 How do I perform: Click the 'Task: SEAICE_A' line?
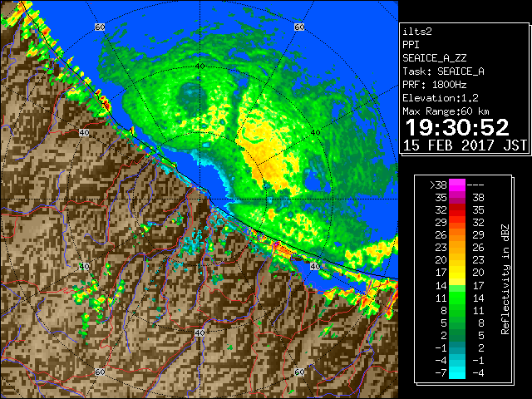coord(443,71)
